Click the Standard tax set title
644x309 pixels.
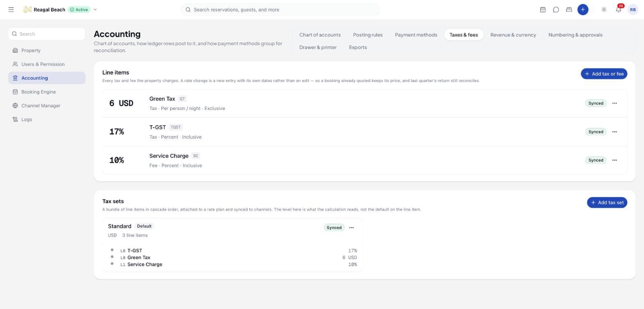click(x=120, y=226)
